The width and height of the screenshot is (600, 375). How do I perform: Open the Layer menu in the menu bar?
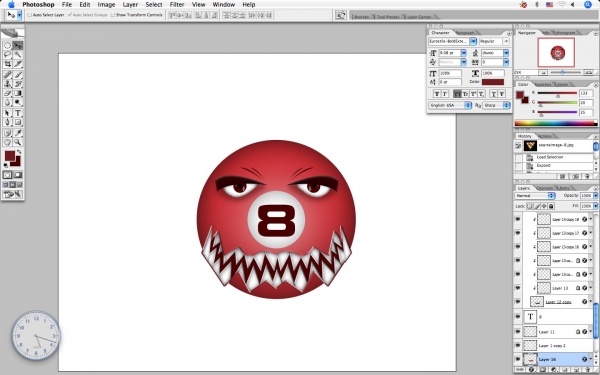pos(130,5)
